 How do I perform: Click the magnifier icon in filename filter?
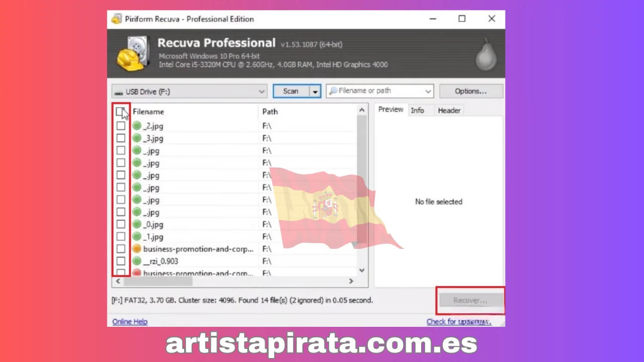[x=333, y=91]
